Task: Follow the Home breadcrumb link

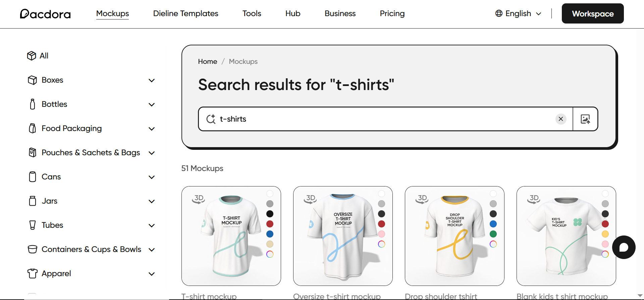Action: click(x=207, y=61)
